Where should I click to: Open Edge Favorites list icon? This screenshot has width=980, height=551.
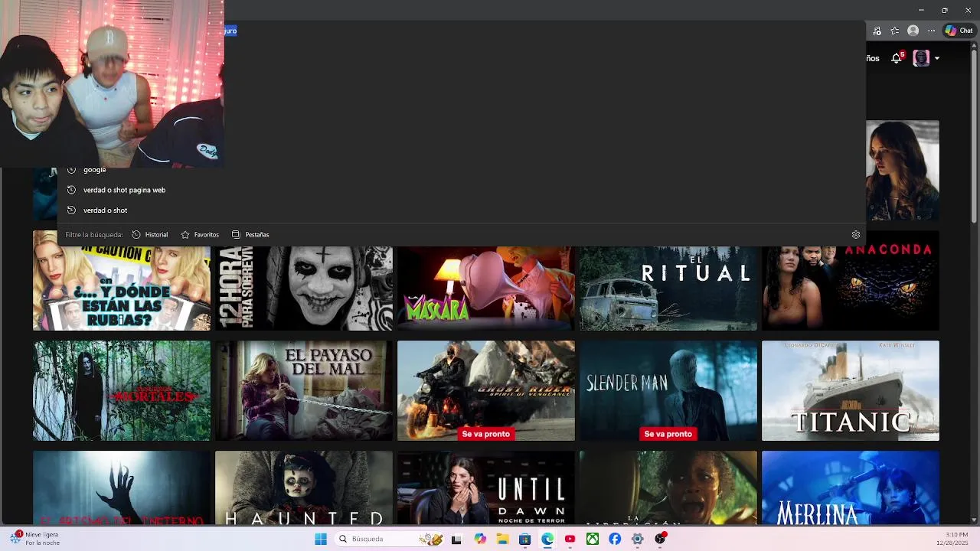coord(894,31)
